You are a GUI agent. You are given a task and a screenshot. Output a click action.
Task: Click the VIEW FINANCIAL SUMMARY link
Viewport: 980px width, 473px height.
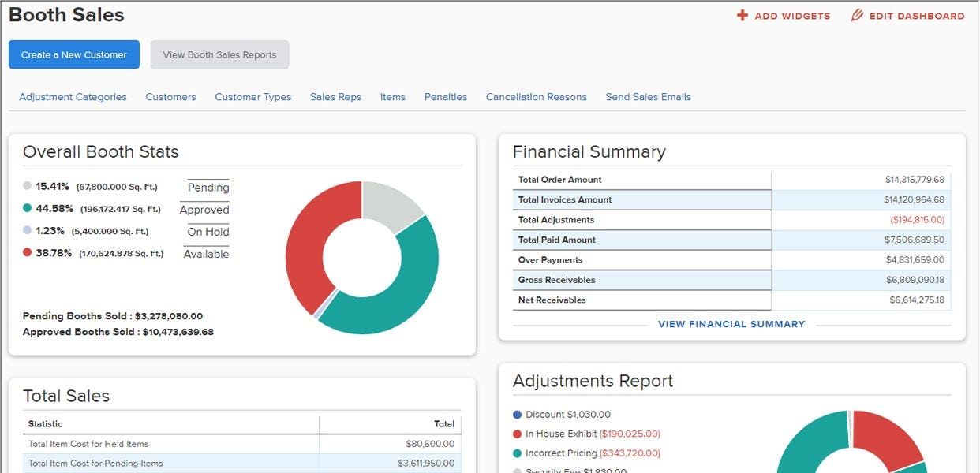tap(731, 323)
